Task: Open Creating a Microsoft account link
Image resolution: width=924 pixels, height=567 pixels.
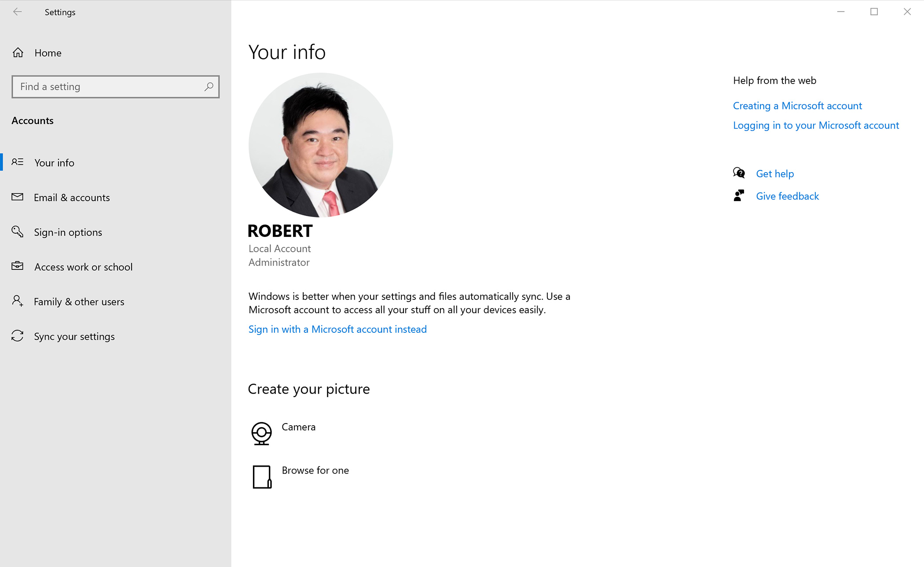Action: click(797, 106)
